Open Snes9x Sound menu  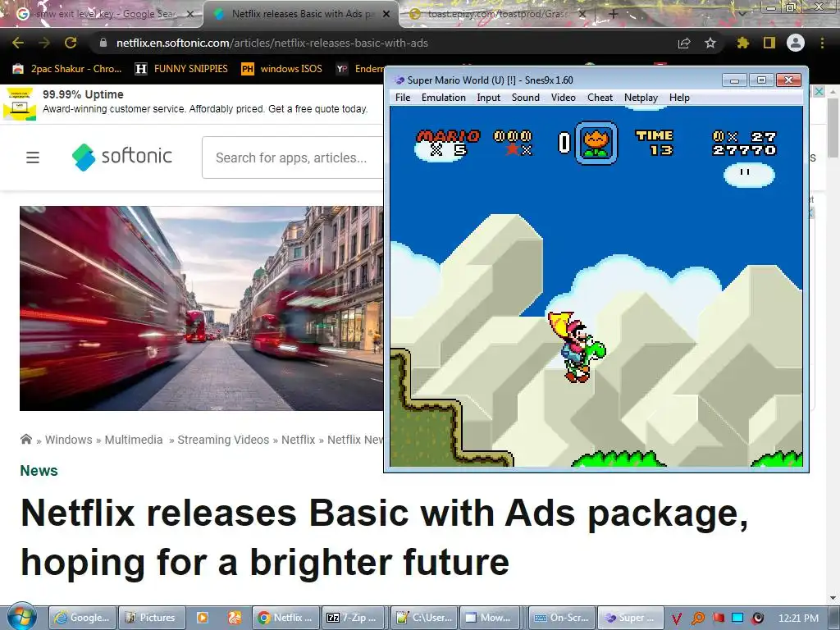click(526, 98)
